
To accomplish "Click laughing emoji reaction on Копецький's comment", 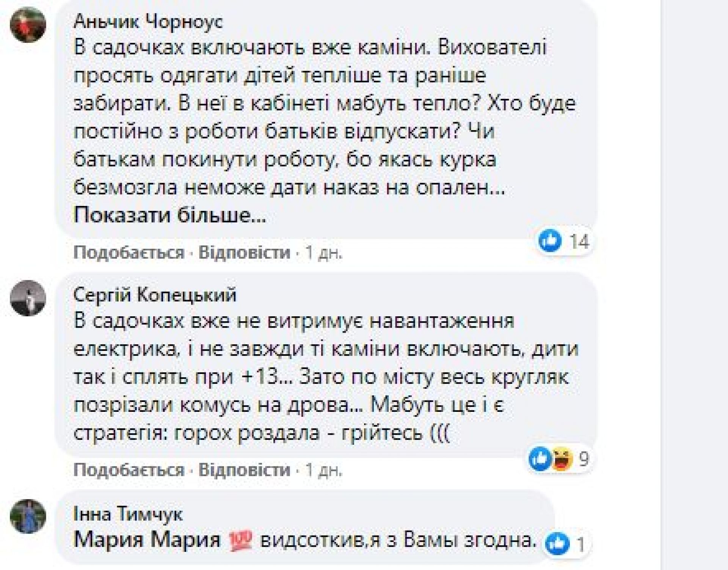I will tap(561, 459).
